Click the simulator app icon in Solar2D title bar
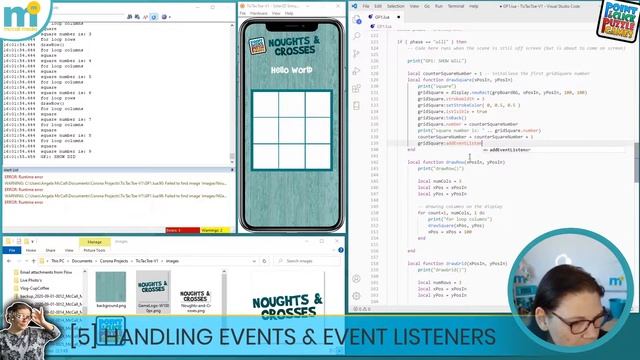The height and width of the screenshot is (360, 640). click(x=242, y=6)
